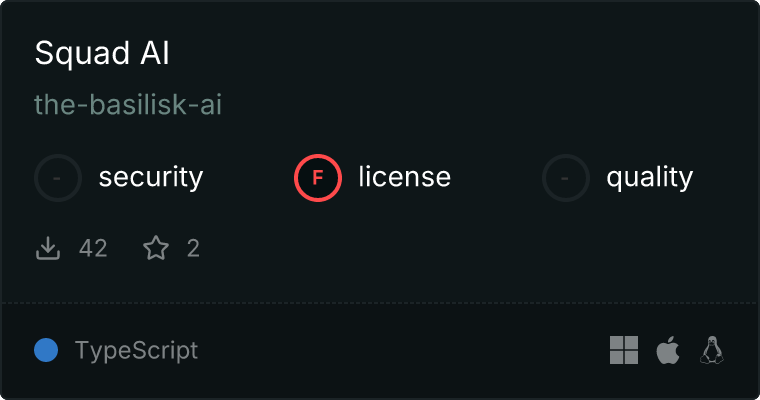Image resolution: width=760 pixels, height=400 pixels.
Task: Click the license label text
Action: [404, 178]
